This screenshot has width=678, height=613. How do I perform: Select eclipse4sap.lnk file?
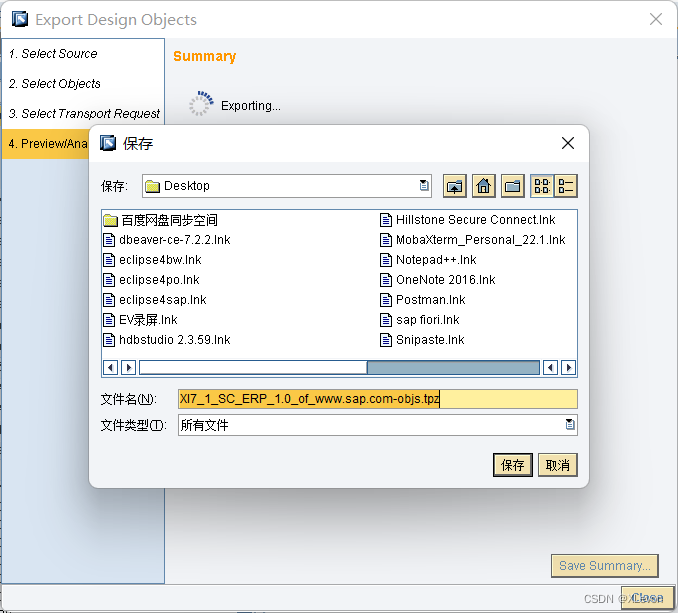click(x=155, y=300)
